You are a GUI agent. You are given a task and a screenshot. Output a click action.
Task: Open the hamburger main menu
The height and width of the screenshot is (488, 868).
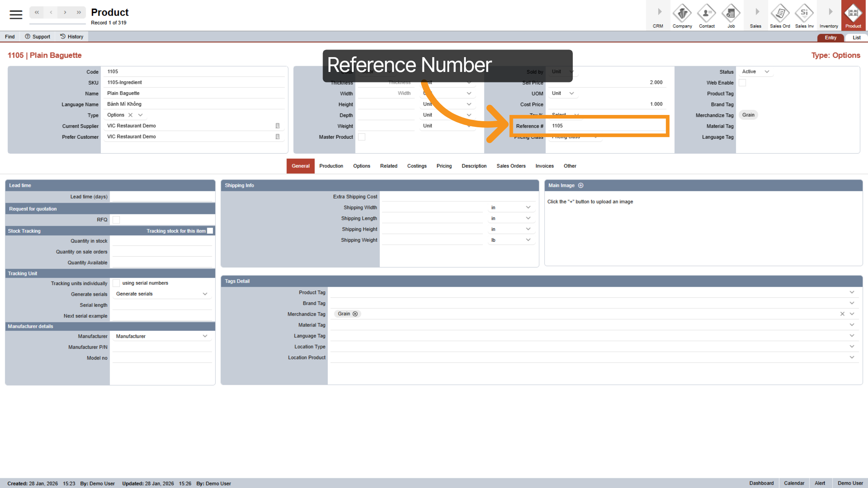click(x=16, y=14)
